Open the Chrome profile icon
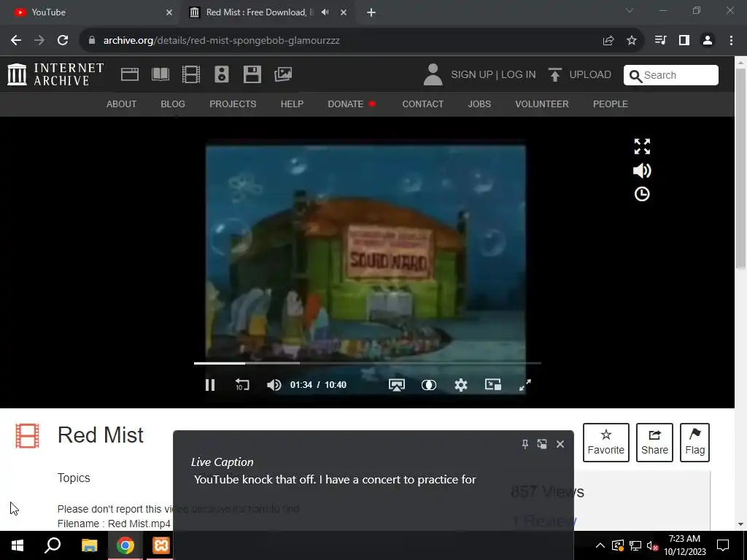 point(708,41)
